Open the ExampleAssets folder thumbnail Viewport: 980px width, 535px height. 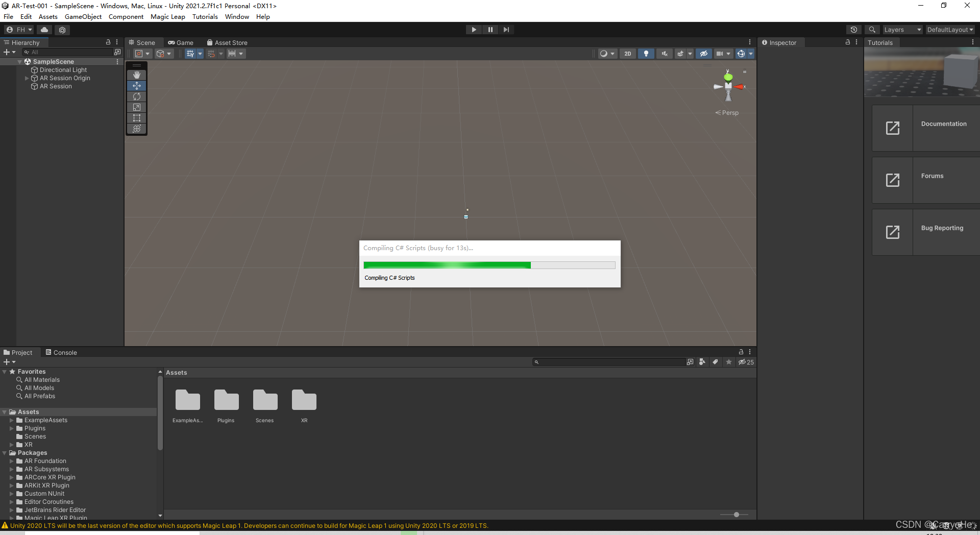click(x=188, y=400)
